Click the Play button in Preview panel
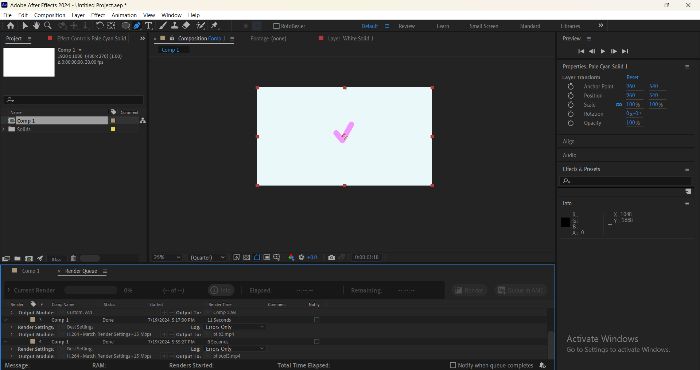The height and width of the screenshot is (370, 700). [x=603, y=51]
